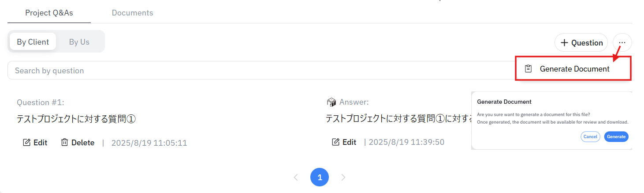Click the pencil Edit icon under Question #1

[27, 143]
